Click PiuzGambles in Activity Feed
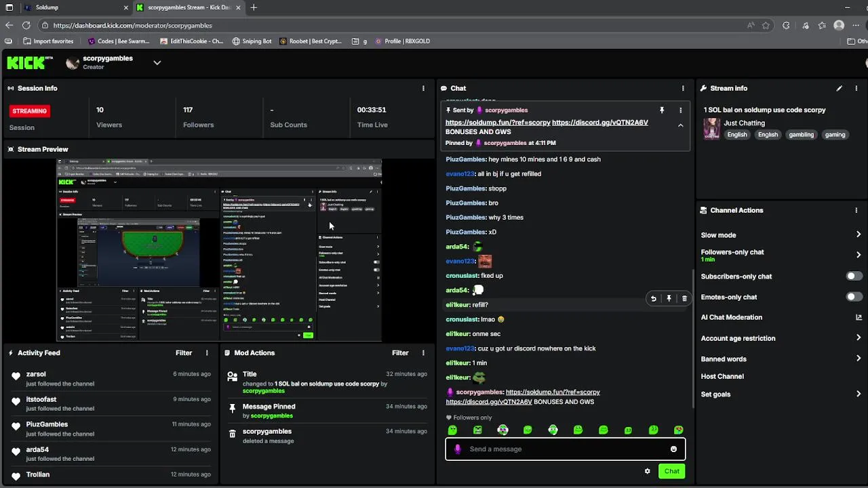Viewport: 868px width, 488px height. [47, 424]
